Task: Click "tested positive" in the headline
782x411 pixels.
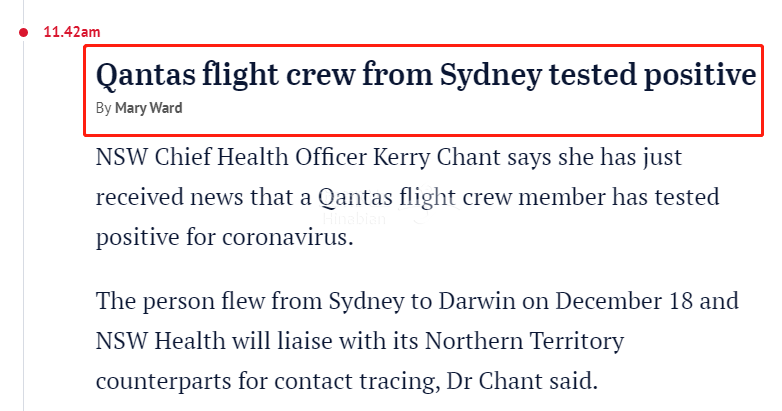Action: 653,75
